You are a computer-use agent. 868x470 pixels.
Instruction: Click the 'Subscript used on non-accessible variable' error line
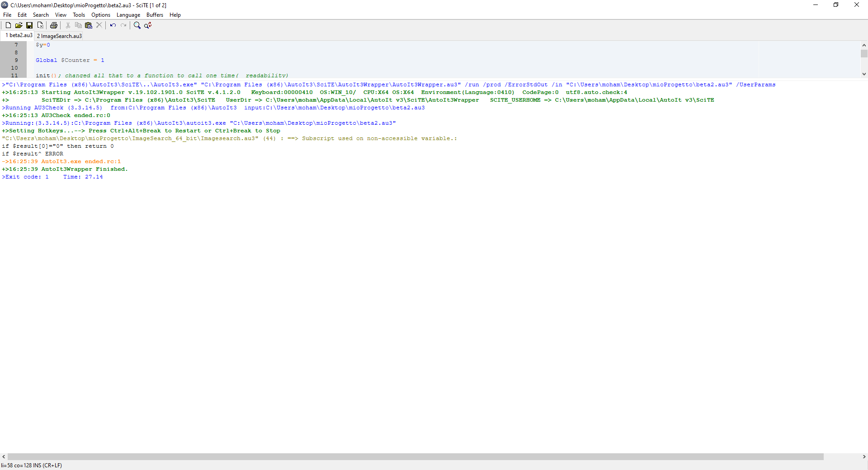[x=229, y=138]
